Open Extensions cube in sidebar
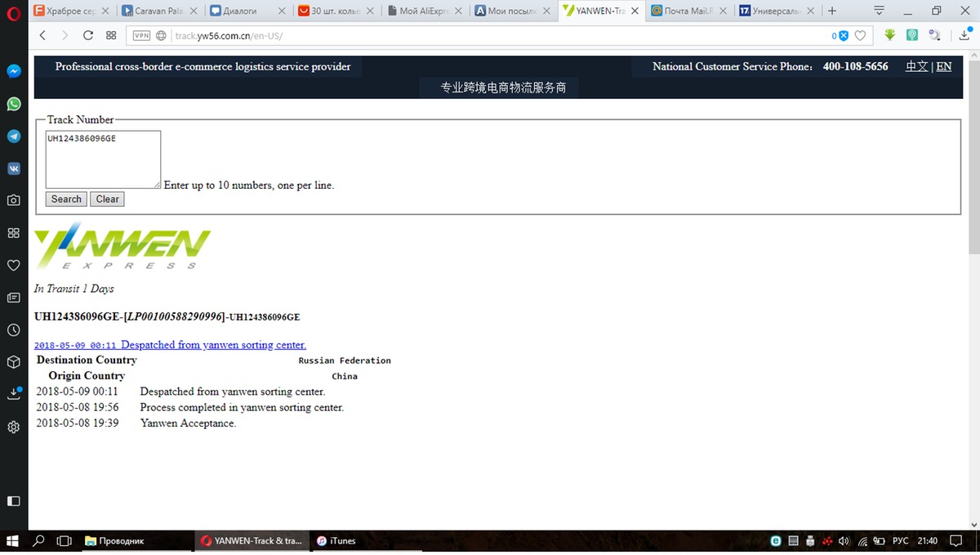 (14, 362)
